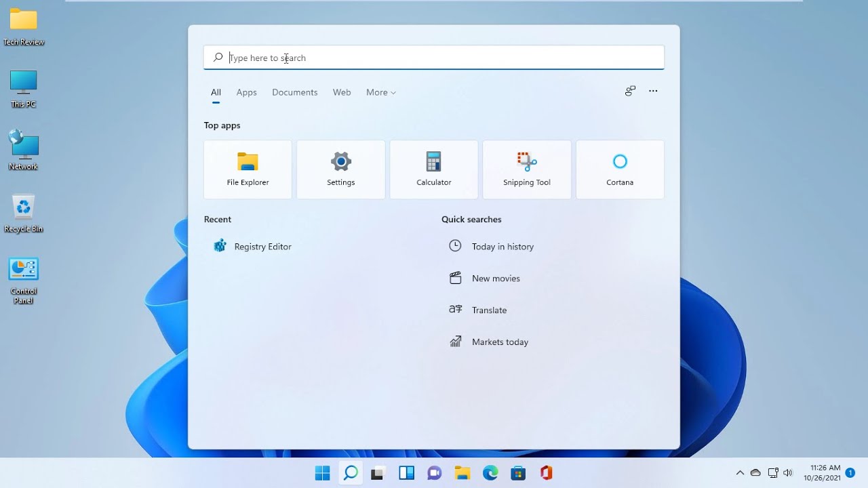Open network status tray icon
The height and width of the screenshot is (488, 868).
tap(773, 473)
